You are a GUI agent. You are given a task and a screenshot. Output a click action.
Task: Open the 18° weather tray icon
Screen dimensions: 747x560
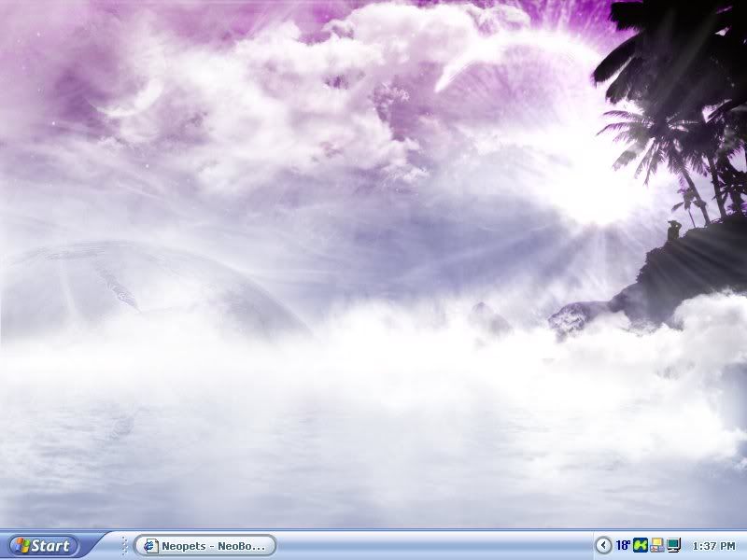[x=623, y=545]
